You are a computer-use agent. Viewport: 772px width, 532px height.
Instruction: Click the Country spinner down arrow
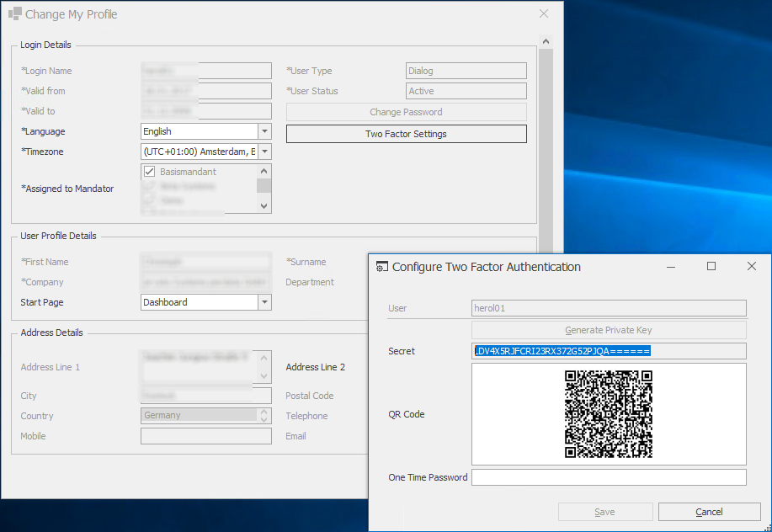coord(264,419)
